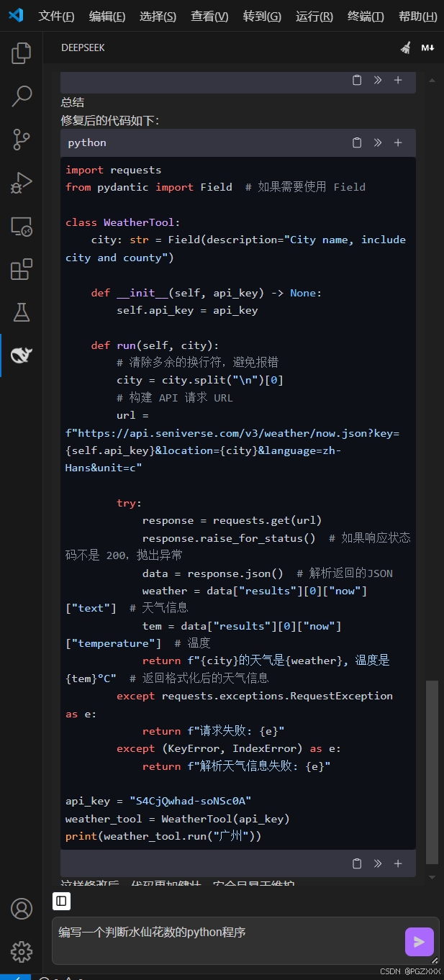Open the 转到(G) menu
Screen dimensions: 444x980
[263, 17]
